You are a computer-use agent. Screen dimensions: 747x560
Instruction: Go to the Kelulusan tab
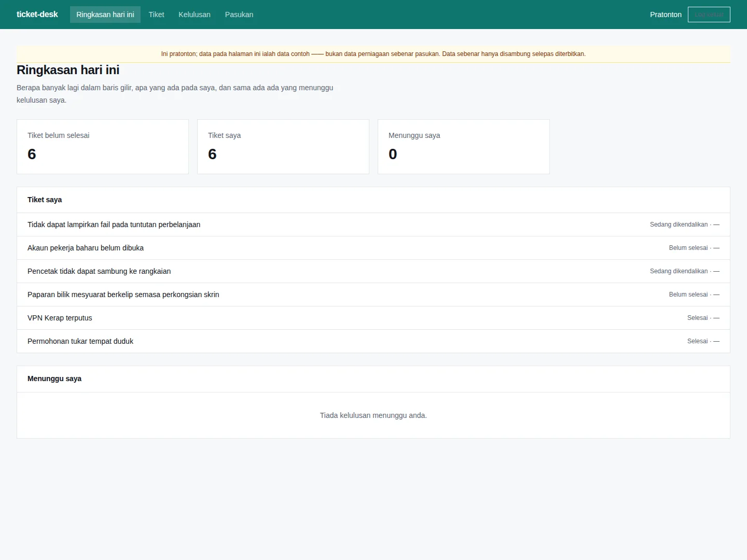coord(195,15)
